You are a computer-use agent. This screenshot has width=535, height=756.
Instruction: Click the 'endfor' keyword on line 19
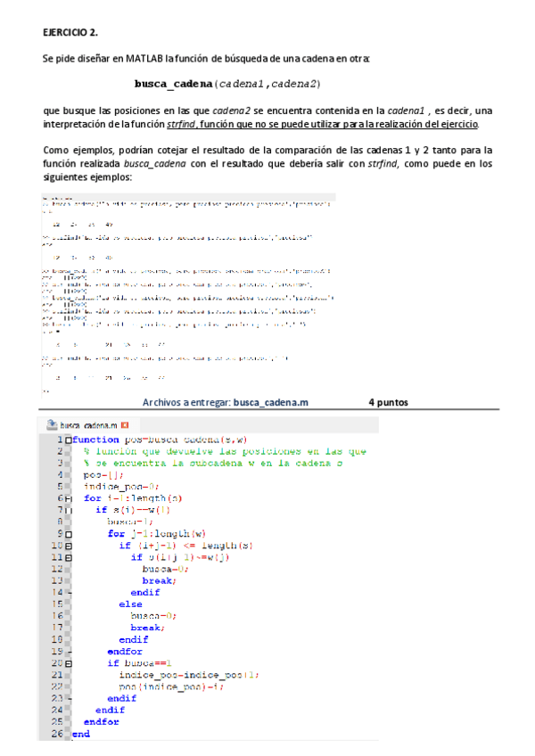coord(125,652)
